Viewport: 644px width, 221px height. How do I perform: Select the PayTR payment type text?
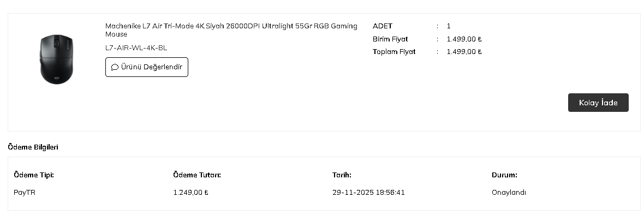[x=25, y=193]
